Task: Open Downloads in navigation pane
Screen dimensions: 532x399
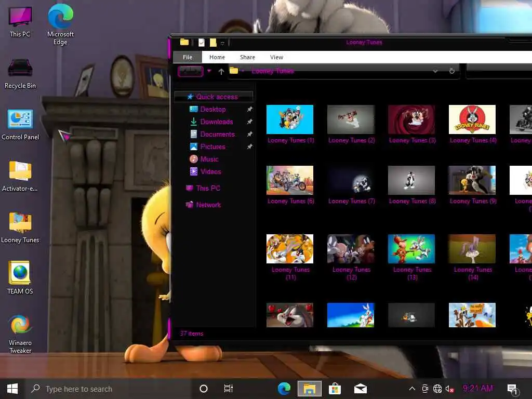Action: click(217, 122)
